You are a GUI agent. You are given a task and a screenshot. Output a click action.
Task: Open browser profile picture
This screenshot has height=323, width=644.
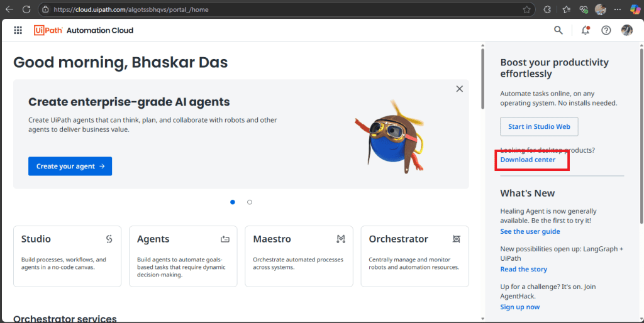click(x=601, y=9)
